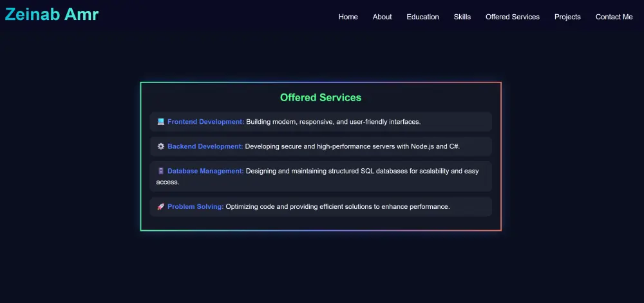Select the Backend Development label

click(x=205, y=146)
